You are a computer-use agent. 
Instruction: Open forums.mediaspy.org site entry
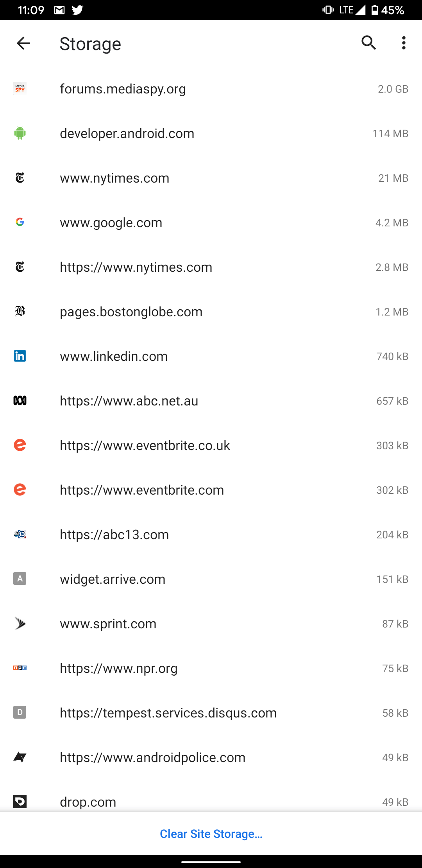tap(211, 89)
